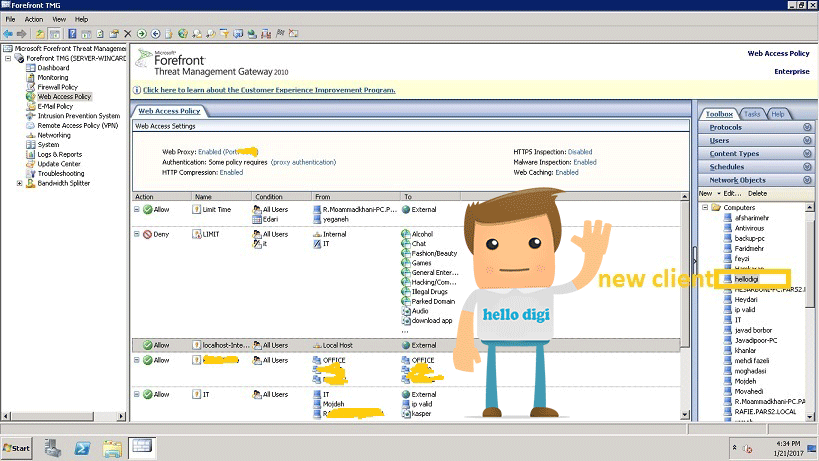Click the funnel filter toolbar icon
Image resolution: width=819 pixels, height=461 pixels.
[224, 34]
